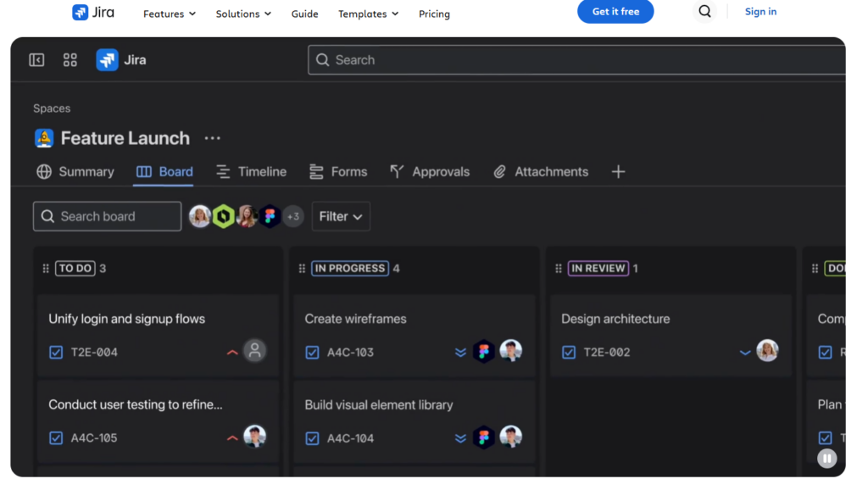Viewport: 868px width, 490px height.
Task: Click the unassigned avatar on T2E-004
Action: 254,350
